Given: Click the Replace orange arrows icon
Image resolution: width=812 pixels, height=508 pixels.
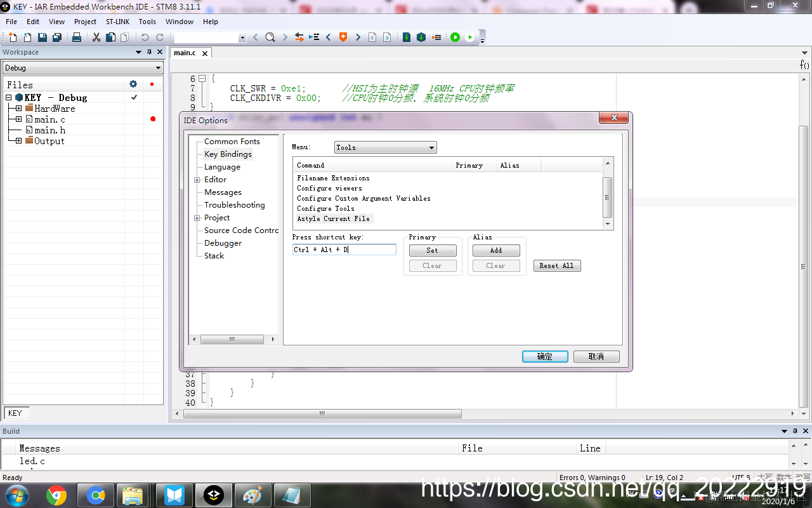Looking at the screenshot, I should (x=299, y=37).
